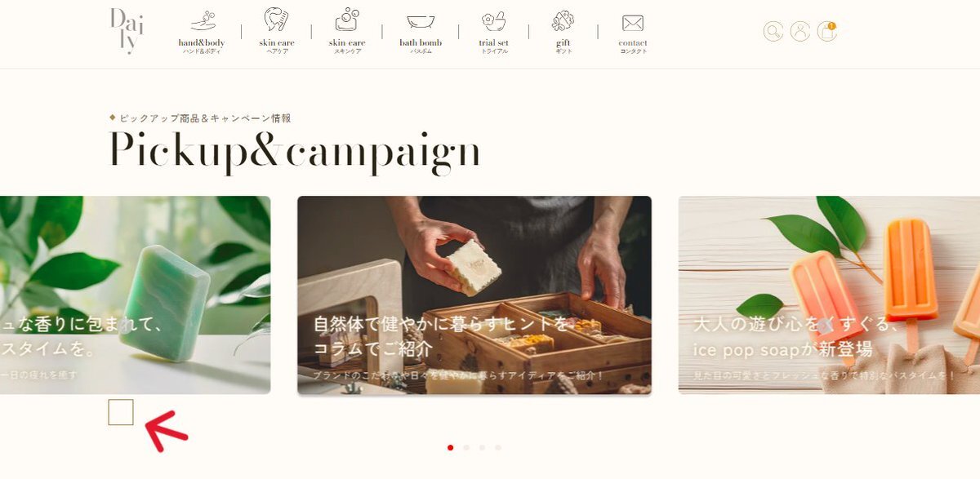The width and height of the screenshot is (980, 479).
Task: Select the second carousel pagination dot
Action: click(x=466, y=447)
